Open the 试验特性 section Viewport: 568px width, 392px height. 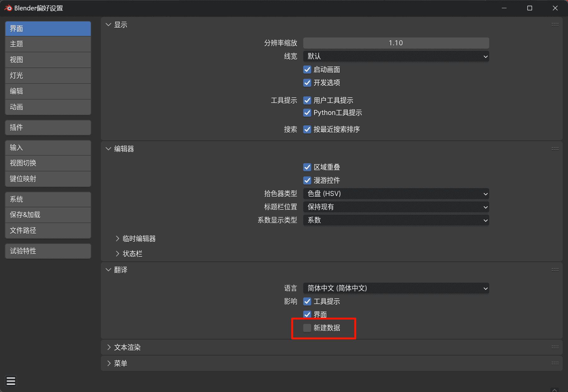[48, 251]
